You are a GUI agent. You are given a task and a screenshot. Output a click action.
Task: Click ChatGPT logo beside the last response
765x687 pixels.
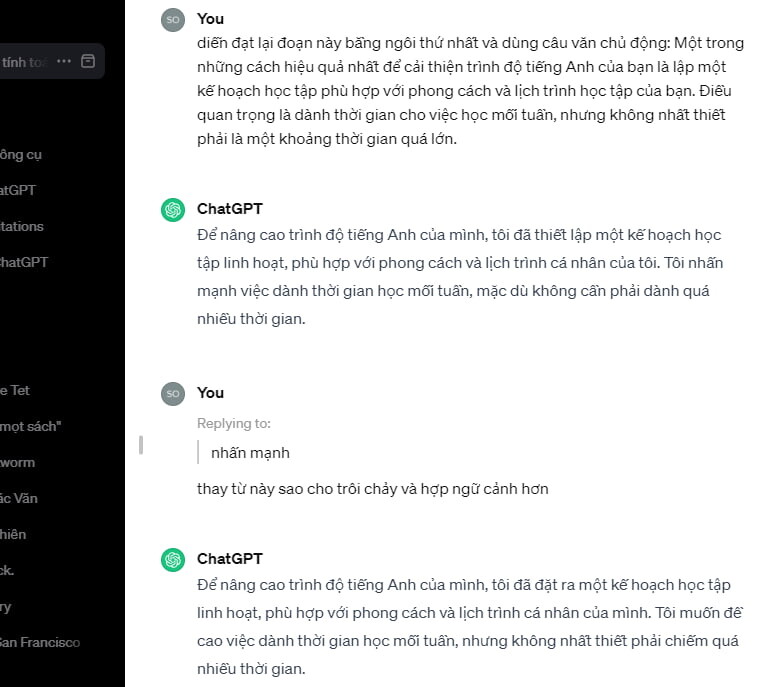173,559
